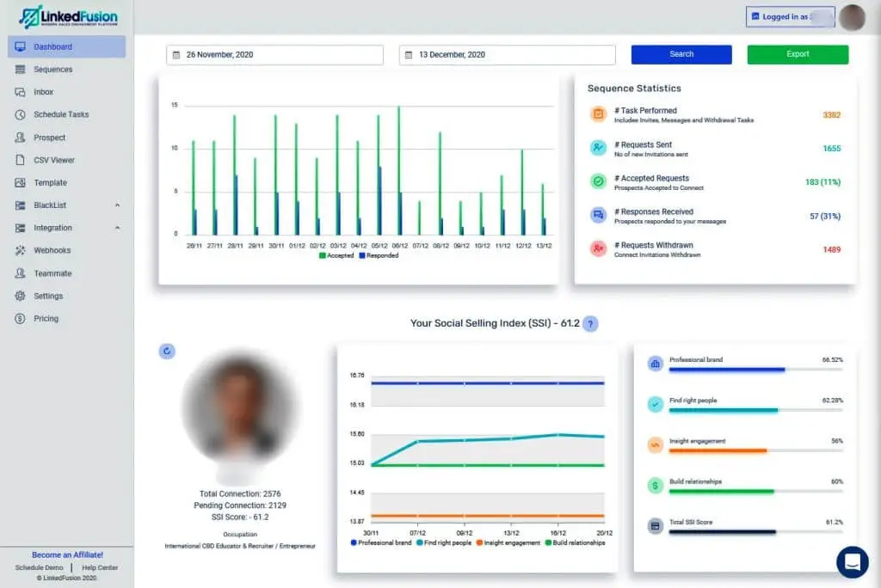The height and width of the screenshot is (588, 881).
Task: Click the Total SSI Score progress bar
Action: [x=755, y=532]
